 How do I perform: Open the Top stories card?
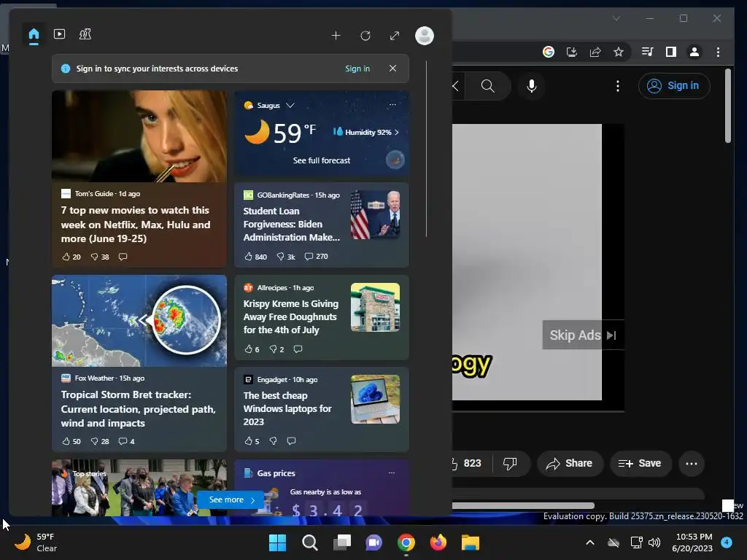pyautogui.click(x=139, y=488)
